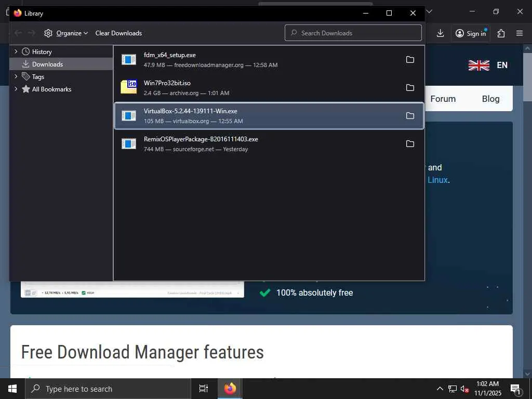Screen dimensions: 532x399
Task: Open the clock showing 1:02 AM
Action: pos(487,389)
